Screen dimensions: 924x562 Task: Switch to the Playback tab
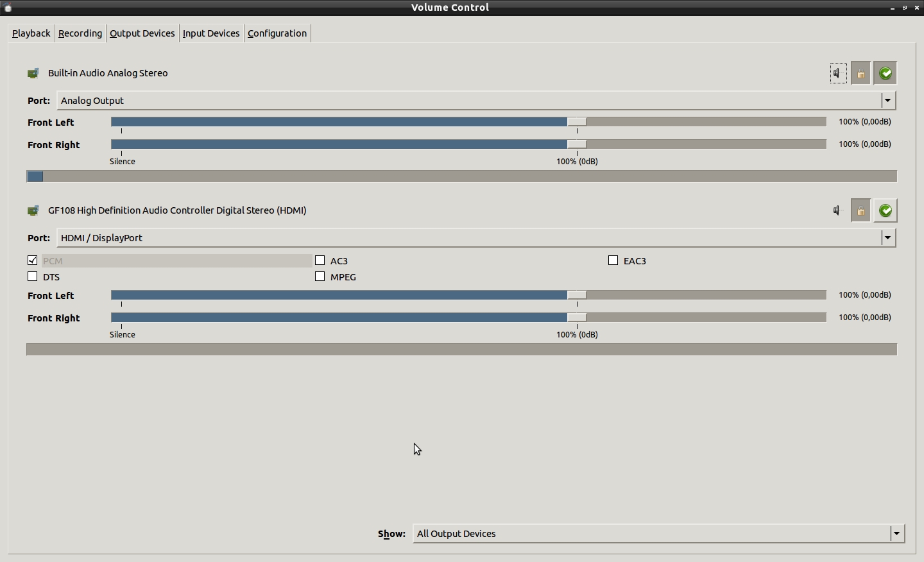(x=31, y=33)
